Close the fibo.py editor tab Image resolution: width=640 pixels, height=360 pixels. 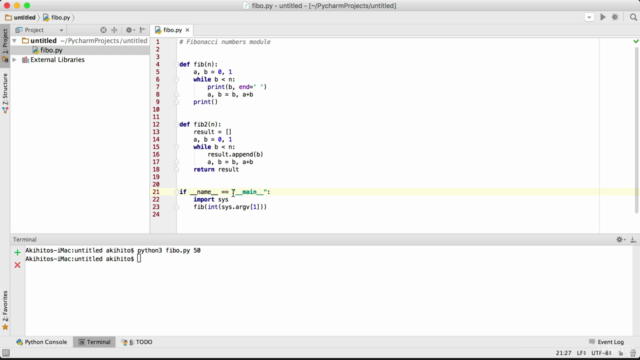tap(187, 30)
